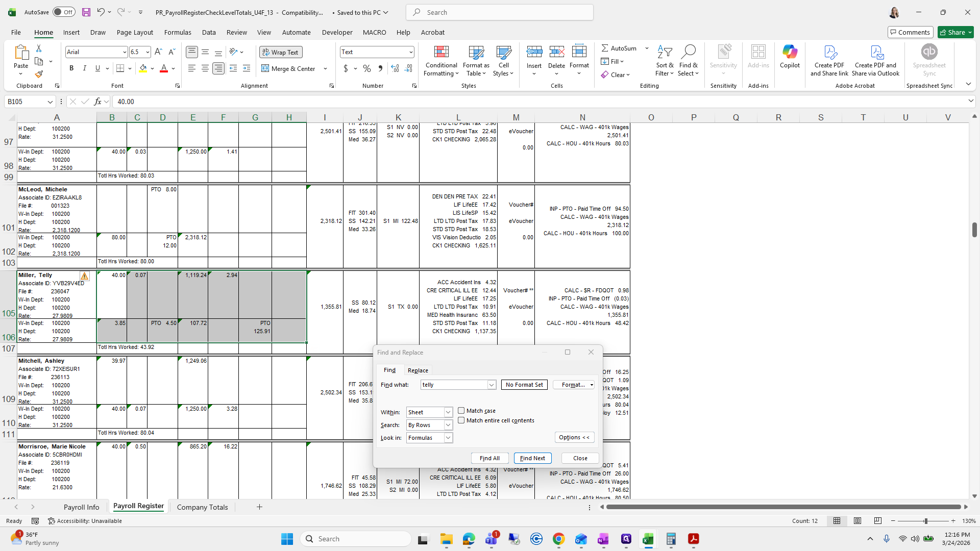The width and height of the screenshot is (980, 551).
Task: Check Match entire cell contents option
Action: point(461,420)
